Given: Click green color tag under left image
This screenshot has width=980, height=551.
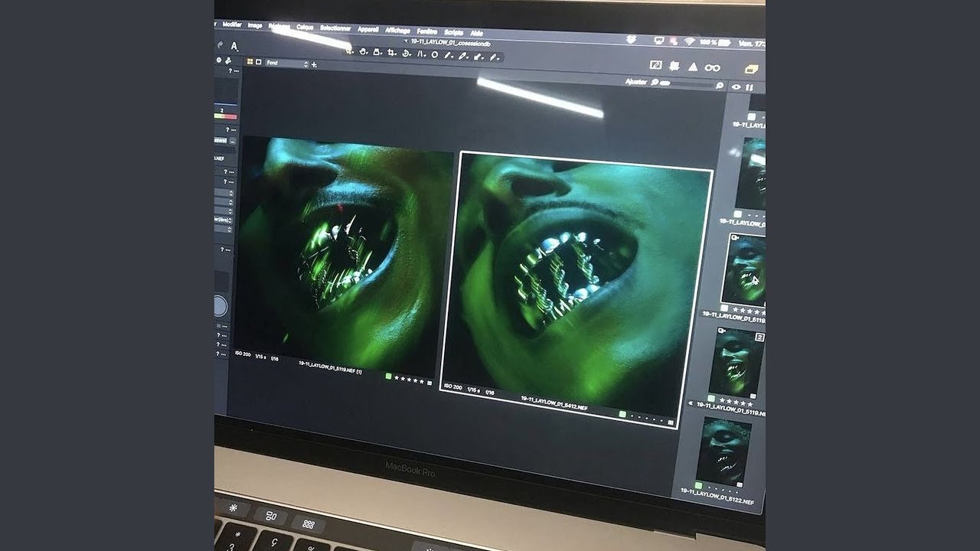Looking at the screenshot, I should [389, 376].
